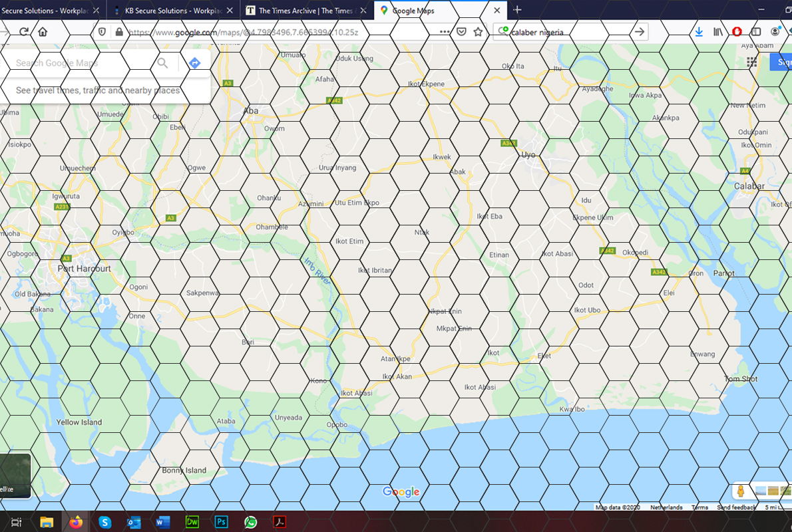Click the Opobo town label
Image resolution: width=792 pixels, height=532 pixels.
pyautogui.click(x=337, y=424)
